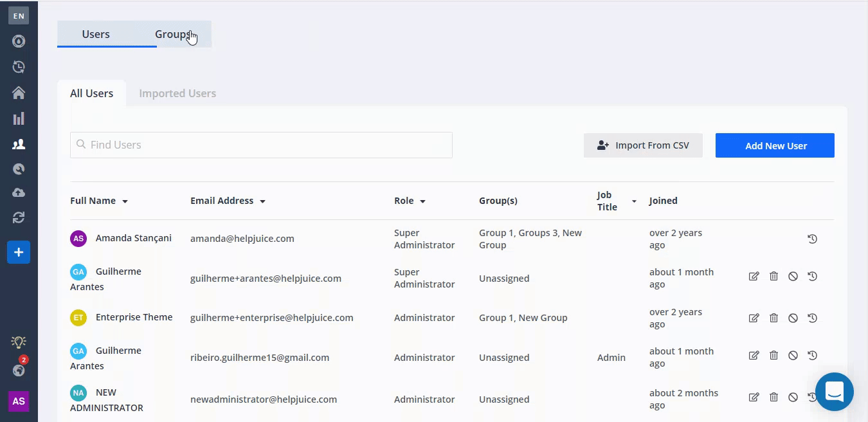Deactivate user ribeiro.guilherme15@gmail.com
The image size is (868, 422).
[793, 355]
